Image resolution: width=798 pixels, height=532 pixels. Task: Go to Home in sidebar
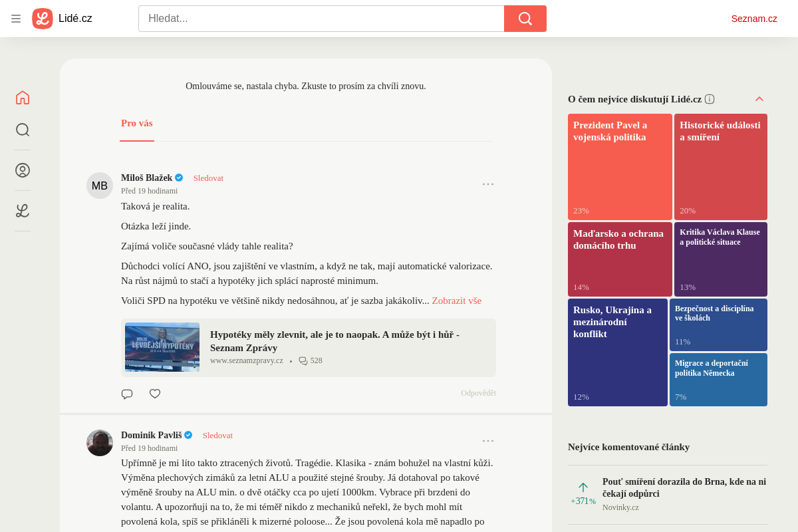click(x=23, y=98)
